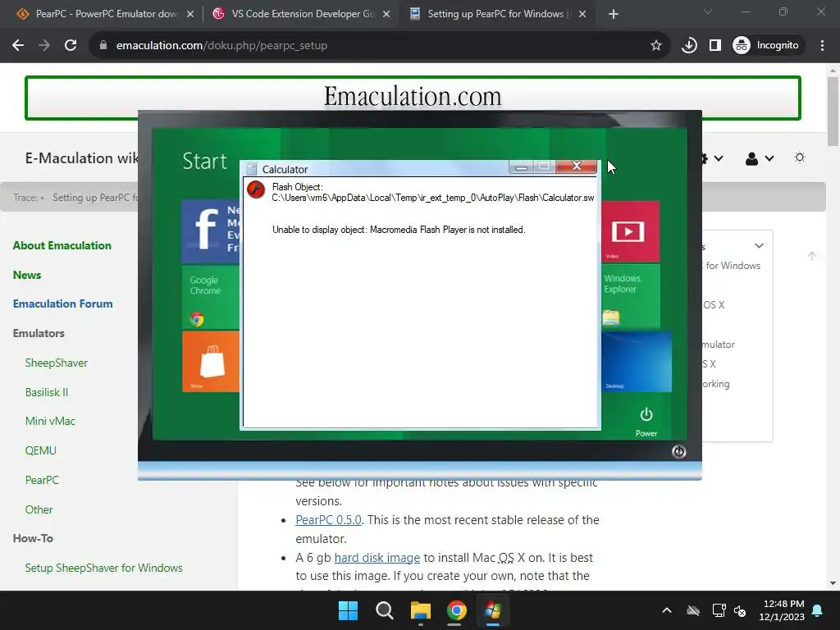The height and width of the screenshot is (630, 840).
Task: Open the News sidebar link
Action: pyautogui.click(x=27, y=275)
